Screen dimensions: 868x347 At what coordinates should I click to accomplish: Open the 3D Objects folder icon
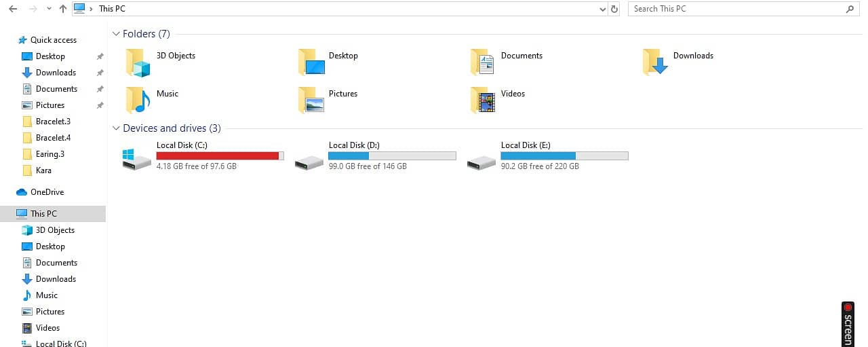138,62
